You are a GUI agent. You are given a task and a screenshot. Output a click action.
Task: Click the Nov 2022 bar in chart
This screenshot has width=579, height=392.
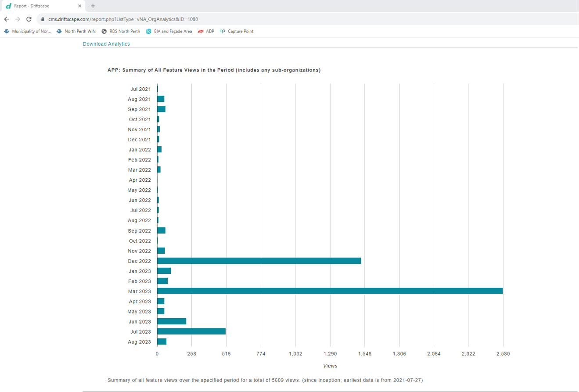click(161, 251)
